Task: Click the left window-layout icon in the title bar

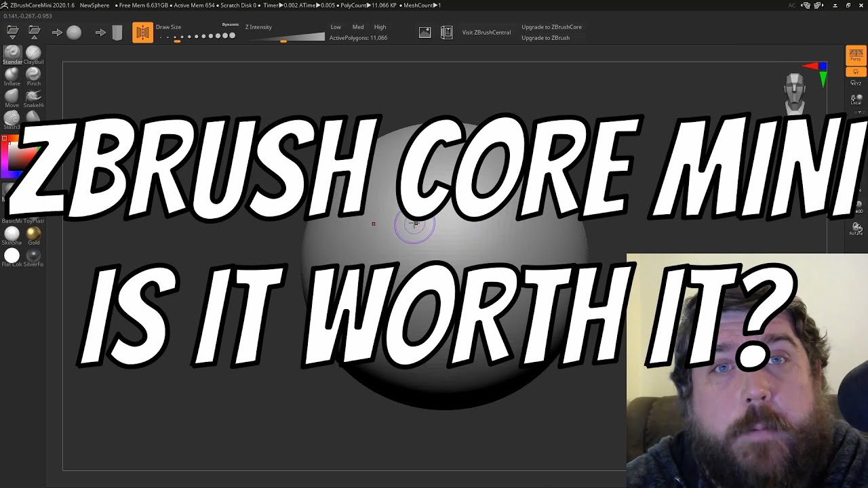Action: (805, 5)
